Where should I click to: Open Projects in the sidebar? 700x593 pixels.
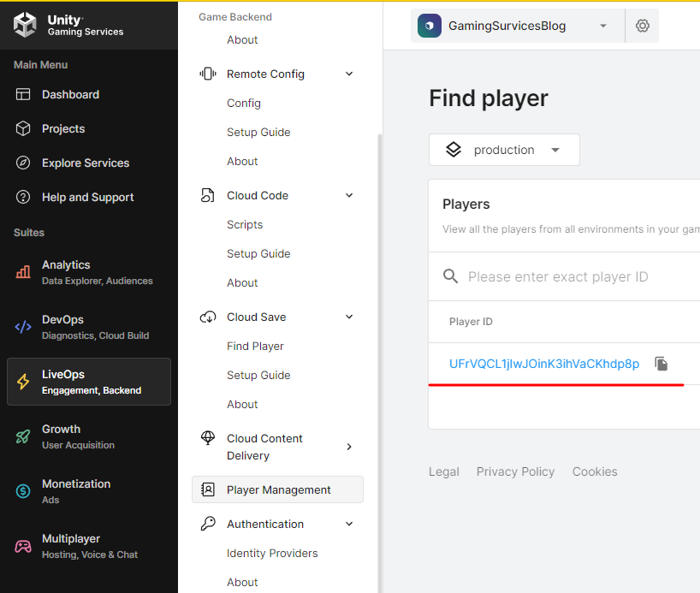click(63, 129)
